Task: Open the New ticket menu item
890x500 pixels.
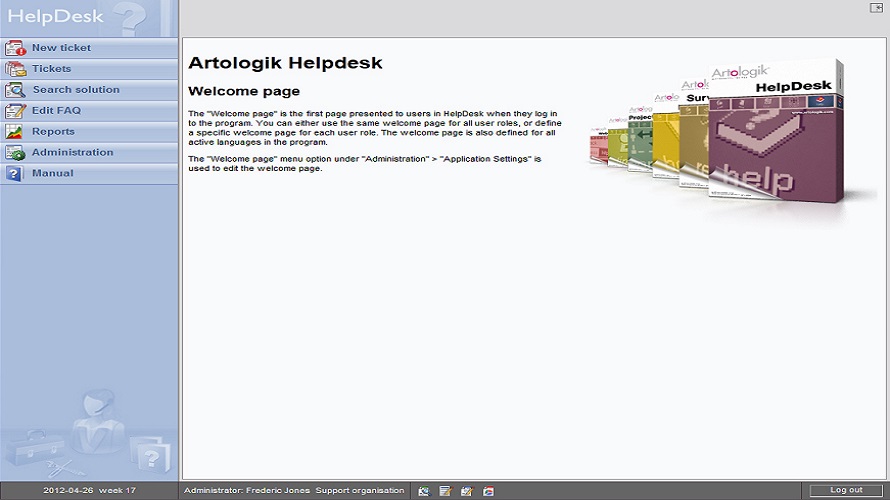Action: (89, 48)
